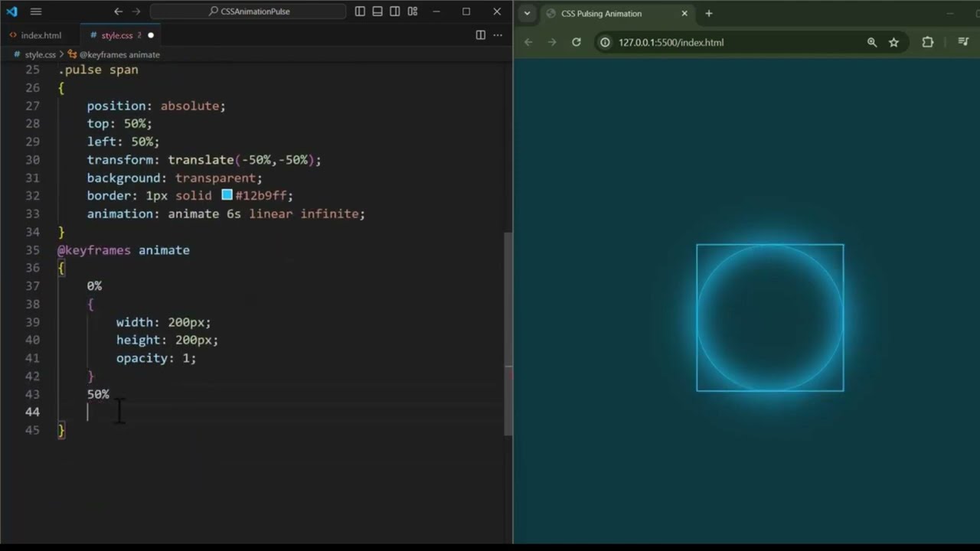
Task: Open the browser tab search dropdown
Action: [x=527, y=13]
